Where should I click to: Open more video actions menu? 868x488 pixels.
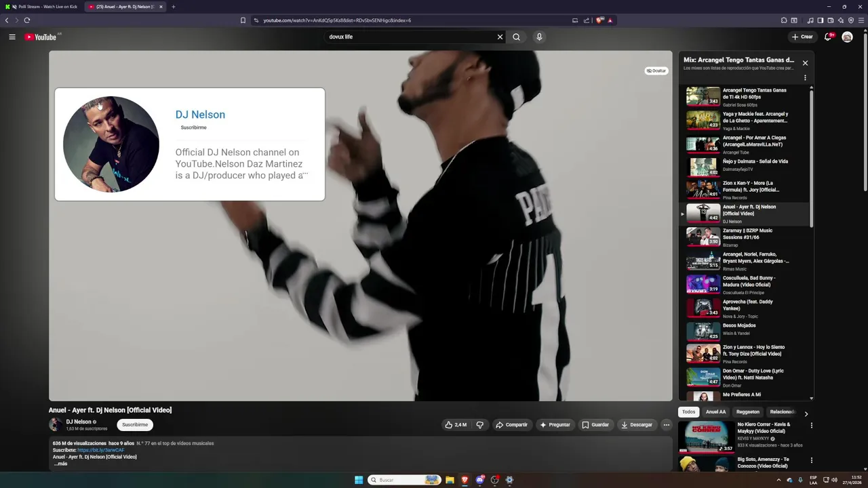666,425
